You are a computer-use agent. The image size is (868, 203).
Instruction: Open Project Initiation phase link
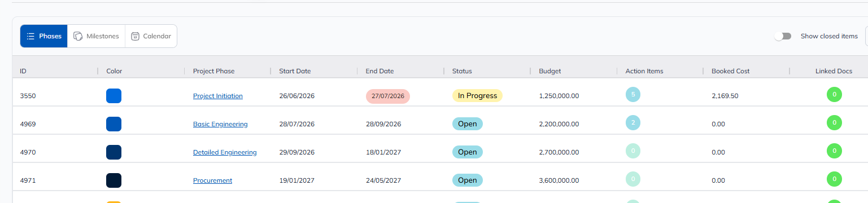coord(218,96)
